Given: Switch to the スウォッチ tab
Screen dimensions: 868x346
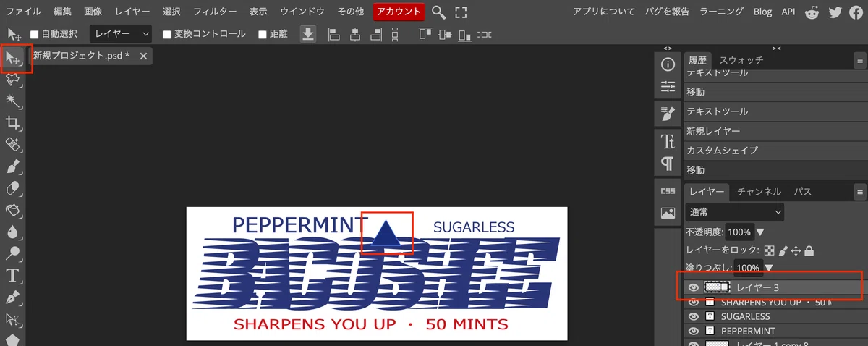Looking at the screenshot, I should point(741,61).
